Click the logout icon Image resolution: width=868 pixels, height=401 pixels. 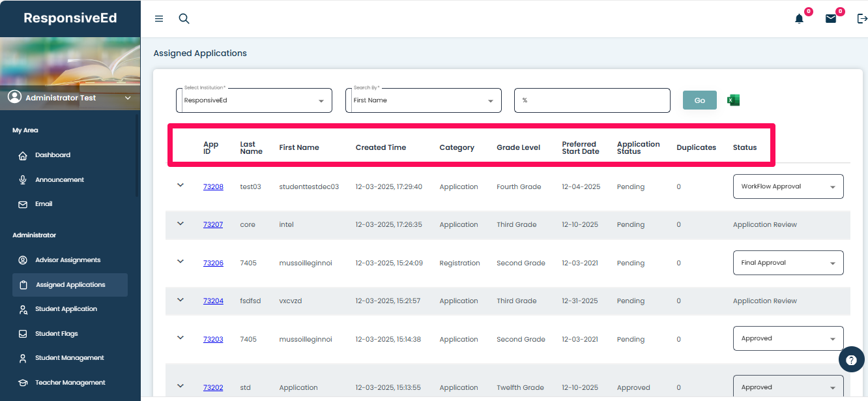pos(862,19)
